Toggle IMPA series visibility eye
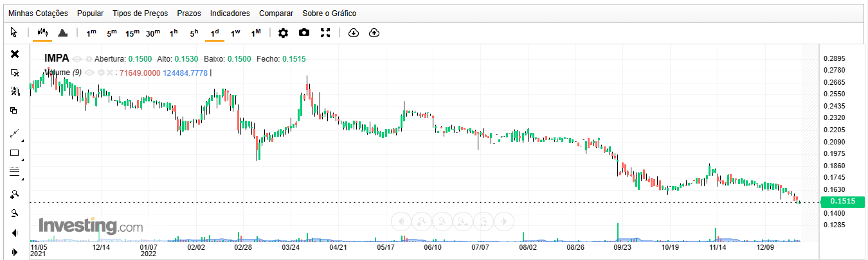This screenshot has height=260, width=868. 78,59
